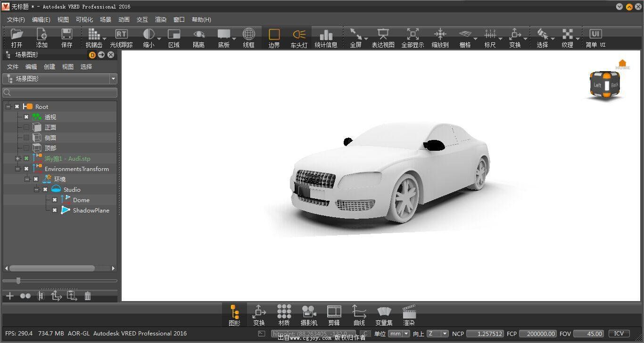
Task: Click the orange D button on scenegraph
Action: click(x=92, y=55)
